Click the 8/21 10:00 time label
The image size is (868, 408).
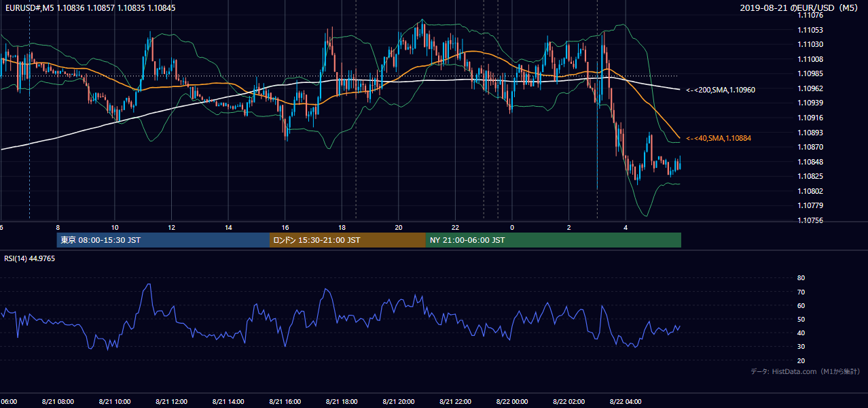pyautogui.click(x=114, y=402)
